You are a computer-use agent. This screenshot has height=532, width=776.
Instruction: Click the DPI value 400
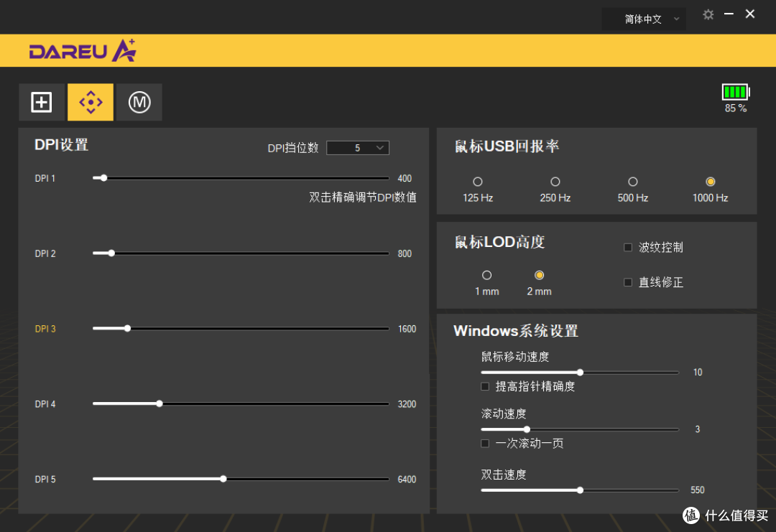(405, 179)
